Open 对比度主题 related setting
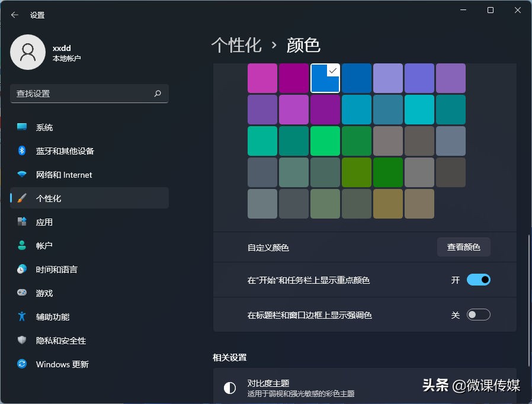 (x=365, y=386)
